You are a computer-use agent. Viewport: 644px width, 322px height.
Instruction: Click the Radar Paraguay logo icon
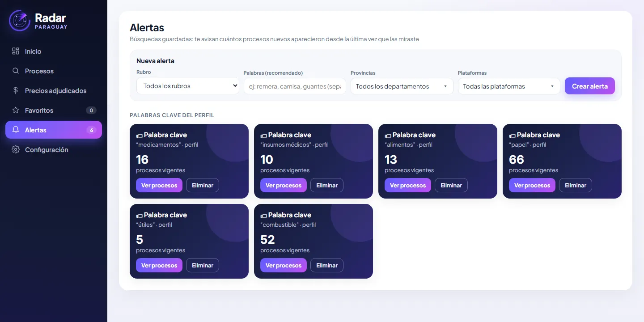pos(20,21)
